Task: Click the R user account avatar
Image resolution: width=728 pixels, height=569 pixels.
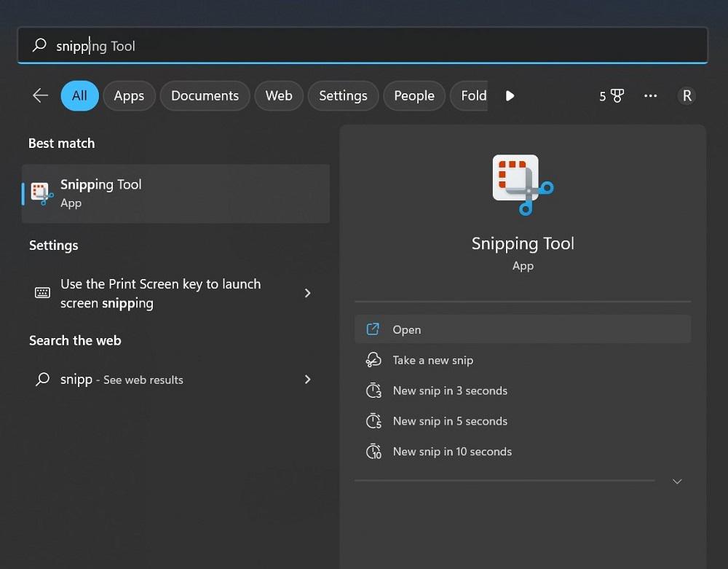Action: 687,95
